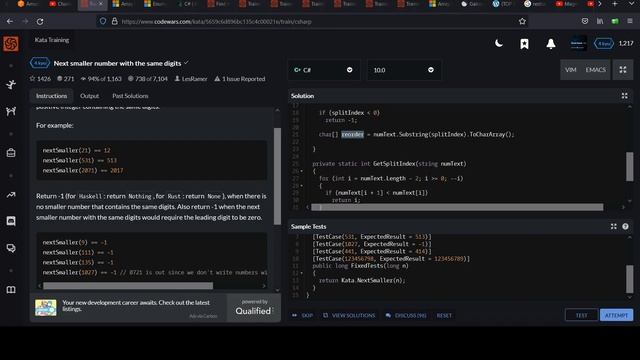
Task: Open the Pocket save icon in browser toolbar
Action: [x=585, y=21]
